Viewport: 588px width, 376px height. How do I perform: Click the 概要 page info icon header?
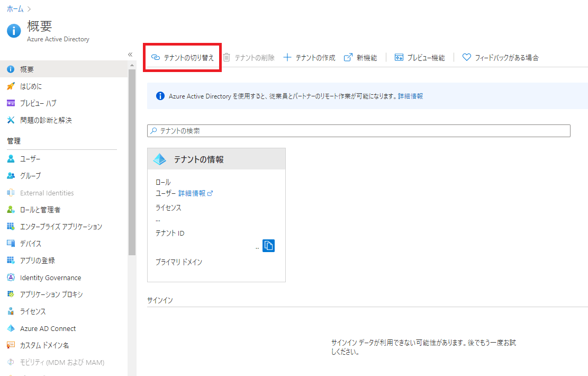pos(14,31)
